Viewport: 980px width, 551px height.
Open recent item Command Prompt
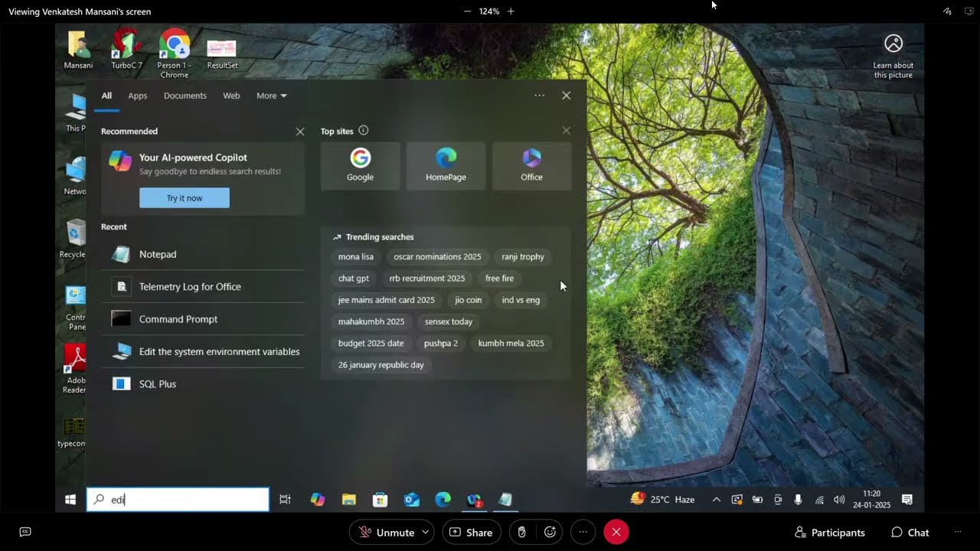pos(203,319)
